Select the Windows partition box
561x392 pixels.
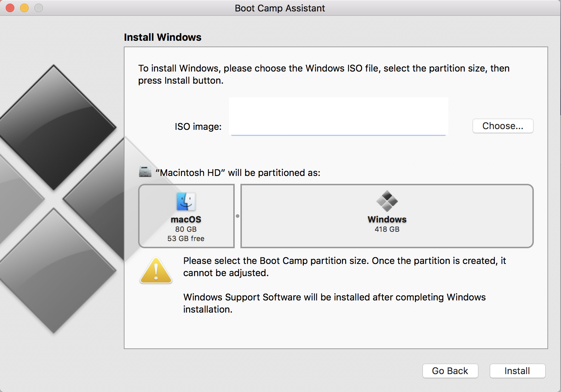tap(387, 216)
